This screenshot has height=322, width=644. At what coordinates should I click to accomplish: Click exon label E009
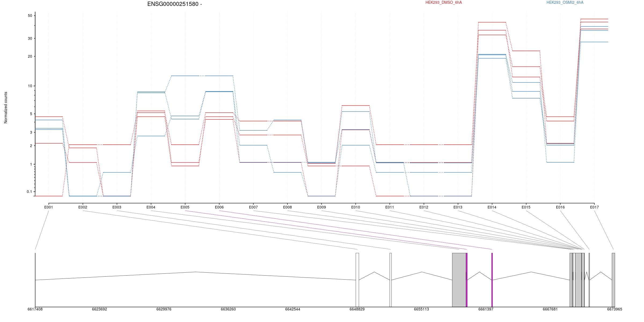click(321, 207)
